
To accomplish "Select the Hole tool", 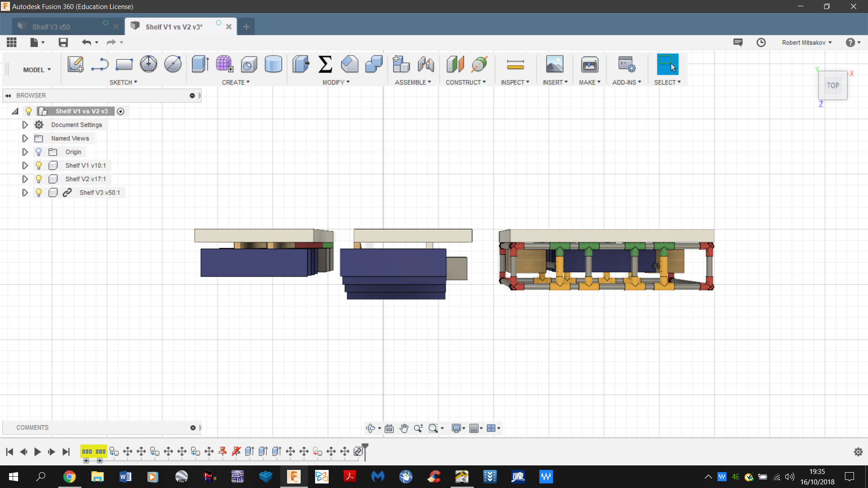I will [x=249, y=64].
